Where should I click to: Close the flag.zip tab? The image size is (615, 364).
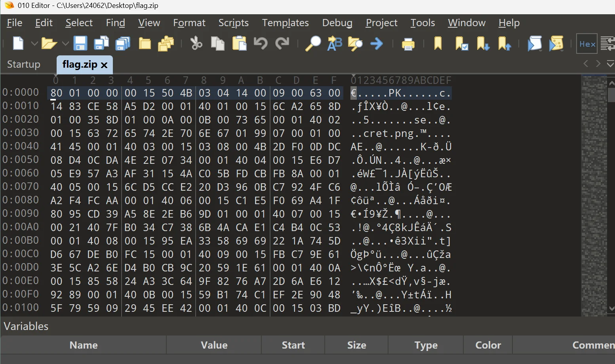(x=104, y=65)
